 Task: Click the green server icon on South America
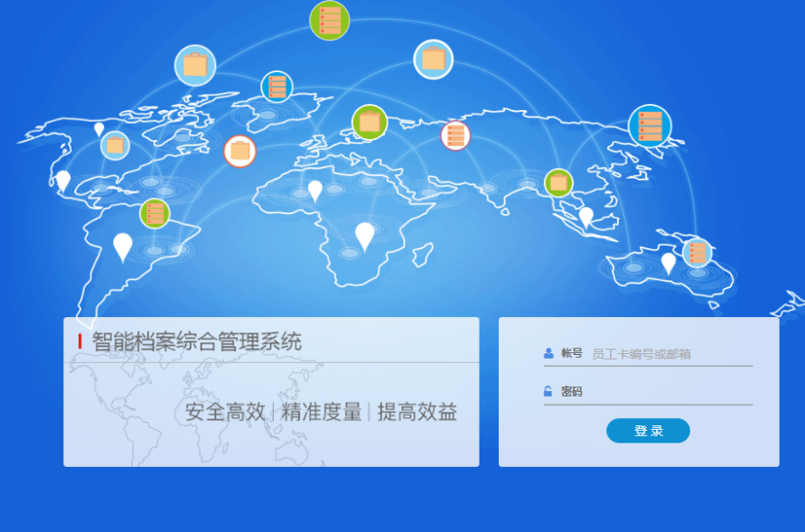coord(155,214)
